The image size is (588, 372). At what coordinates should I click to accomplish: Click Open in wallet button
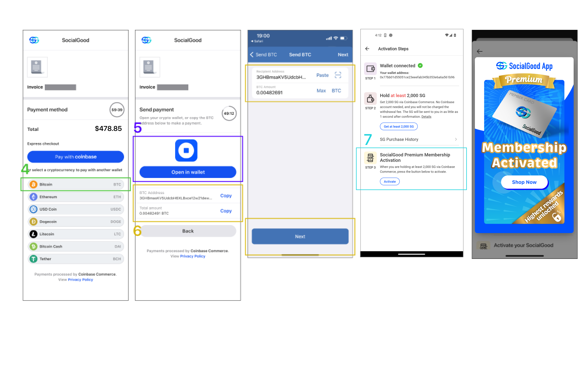coord(188,171)
